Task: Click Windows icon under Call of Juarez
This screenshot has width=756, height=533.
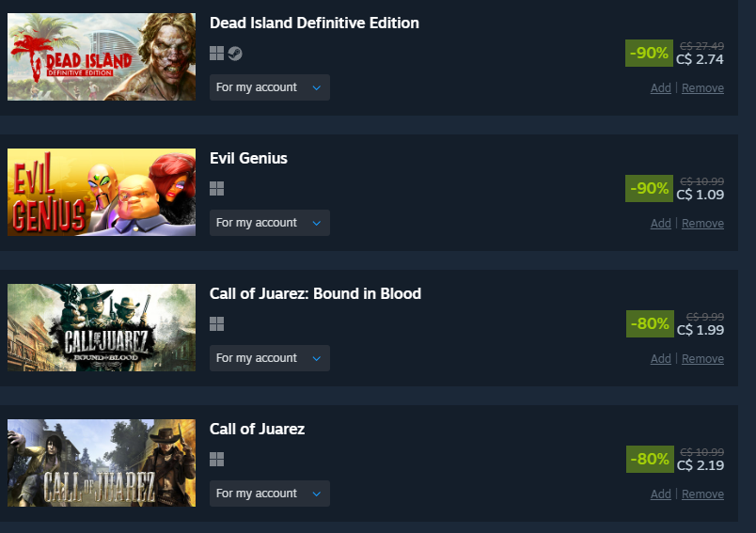Action: (216, 460)
